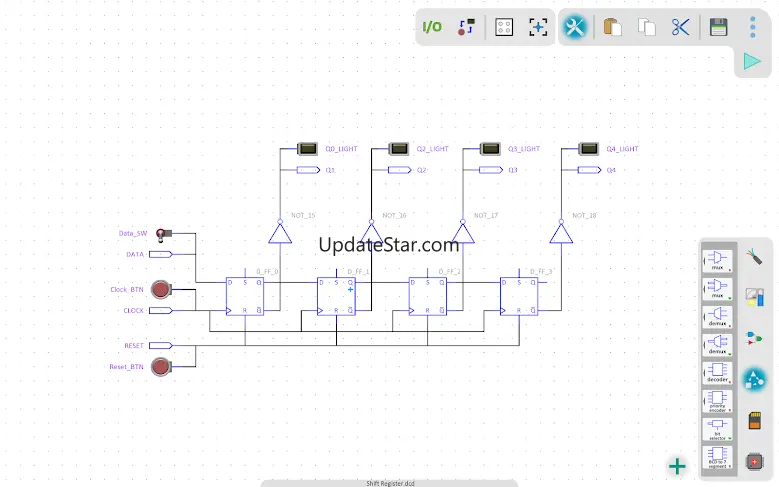Select the Q1 output tunnel

[x=309, y=170]
